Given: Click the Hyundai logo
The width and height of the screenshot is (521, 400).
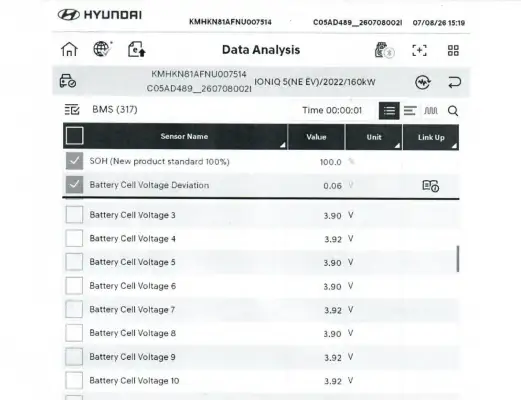Looking at the screenshot, I should point(100,15).
